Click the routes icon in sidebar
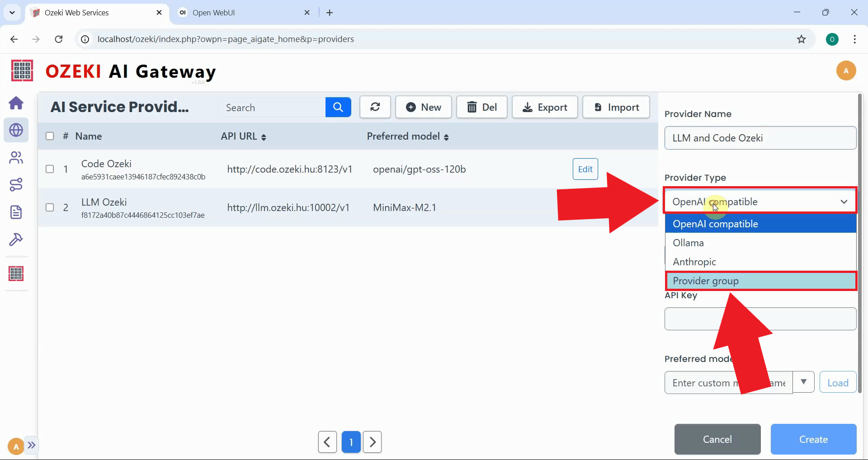 pyautogui.click(x=16, y=185)
